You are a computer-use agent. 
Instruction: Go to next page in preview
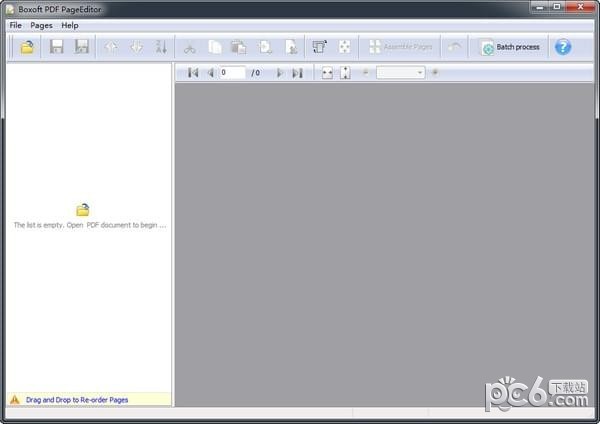(280, 73)
